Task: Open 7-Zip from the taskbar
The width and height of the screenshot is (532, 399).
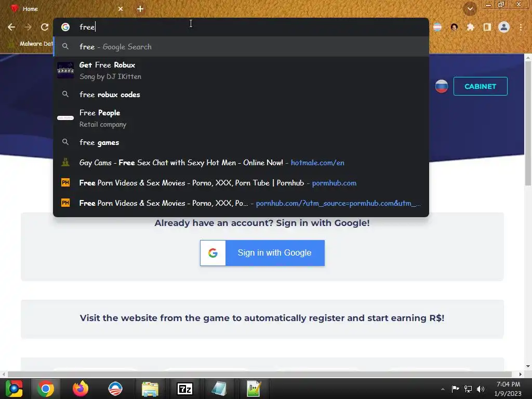Action: click(x=185, y=389)
